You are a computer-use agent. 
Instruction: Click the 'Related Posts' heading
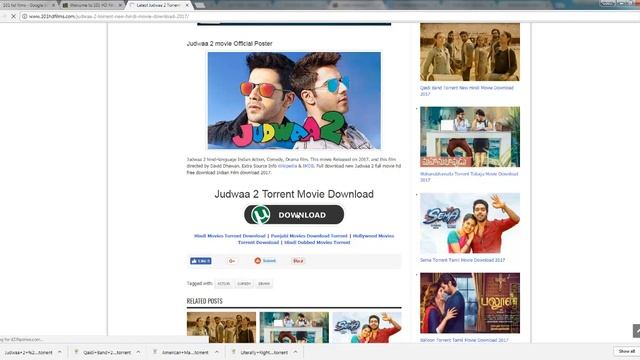(204, 301)
